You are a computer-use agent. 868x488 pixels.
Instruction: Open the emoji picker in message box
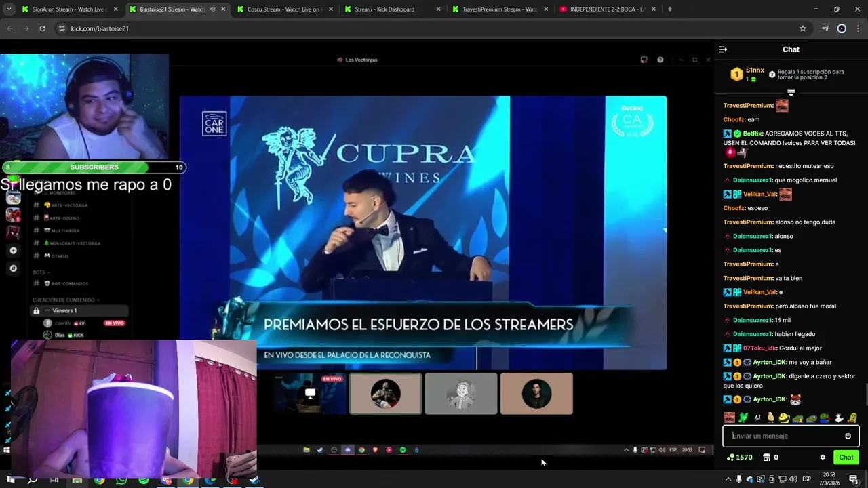pos(848,436)
